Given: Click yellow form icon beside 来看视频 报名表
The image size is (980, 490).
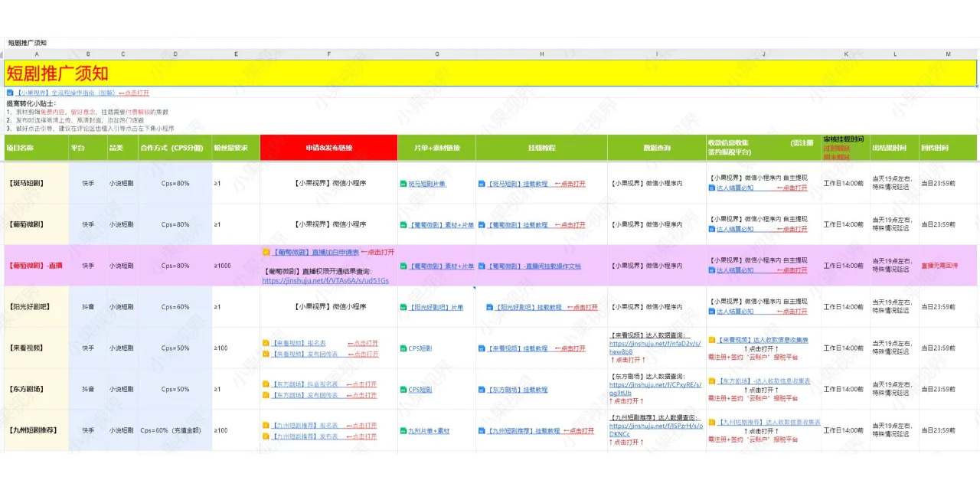Looking at the screenshot, I should [266, 344].
